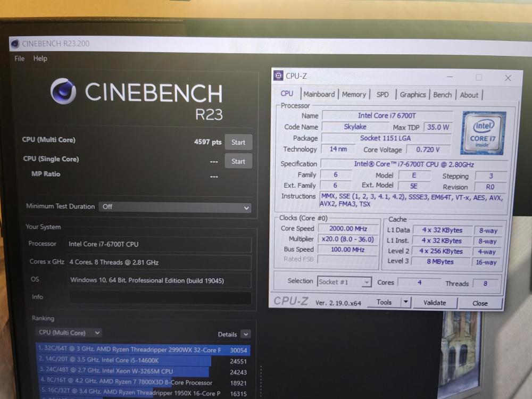Start the CPU (Single Core) test

tap(238, 161)
